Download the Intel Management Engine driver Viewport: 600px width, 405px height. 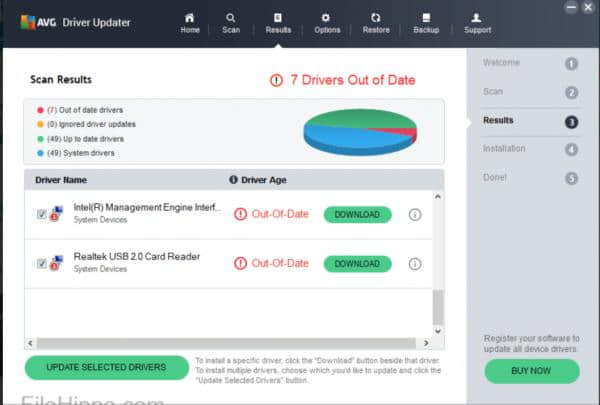coord(357,214)
